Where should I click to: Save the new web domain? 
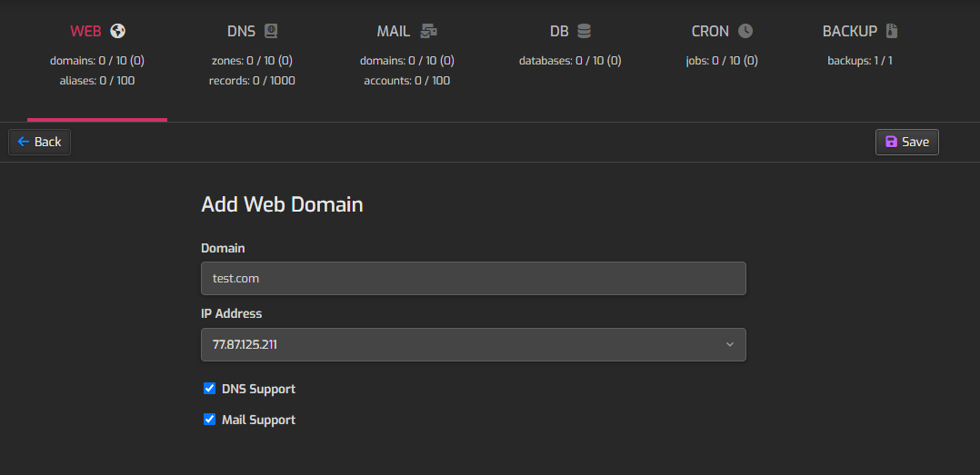pyautogui.click(x=907, y=142)
